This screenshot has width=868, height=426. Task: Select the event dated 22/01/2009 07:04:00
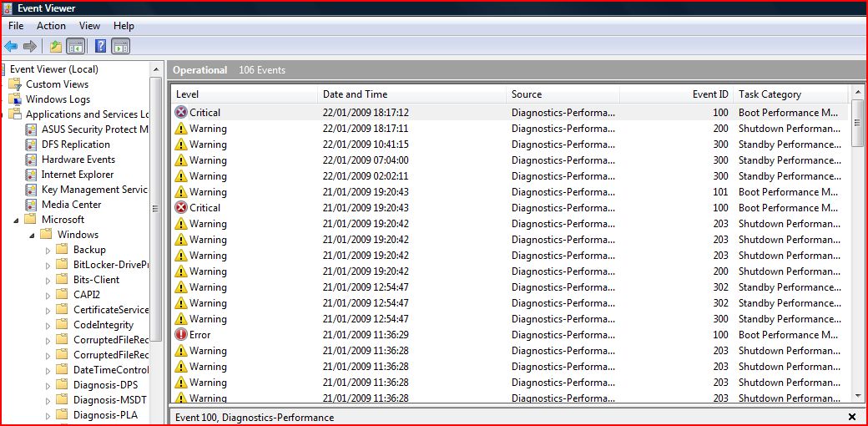(x=509, y=160)
